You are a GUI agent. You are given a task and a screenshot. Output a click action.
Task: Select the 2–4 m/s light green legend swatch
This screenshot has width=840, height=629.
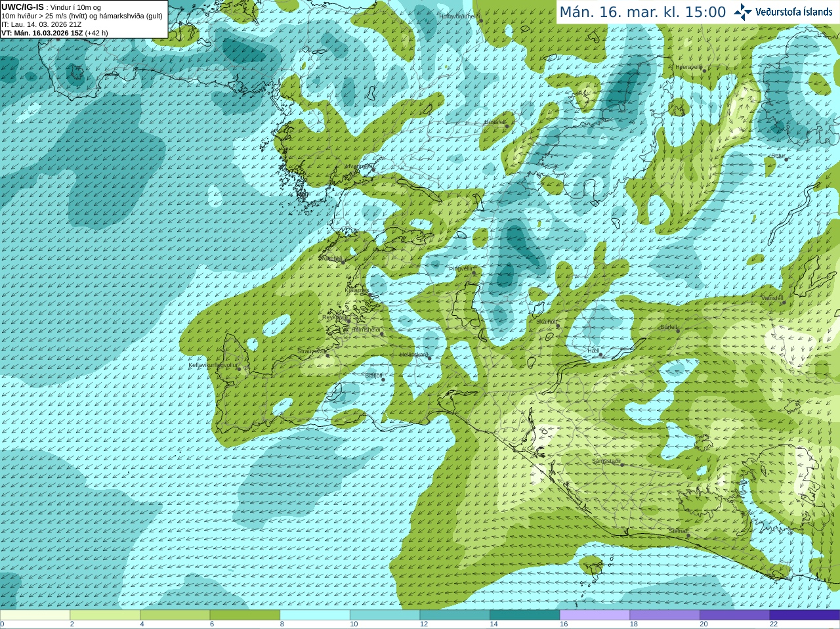coord(105,615)
